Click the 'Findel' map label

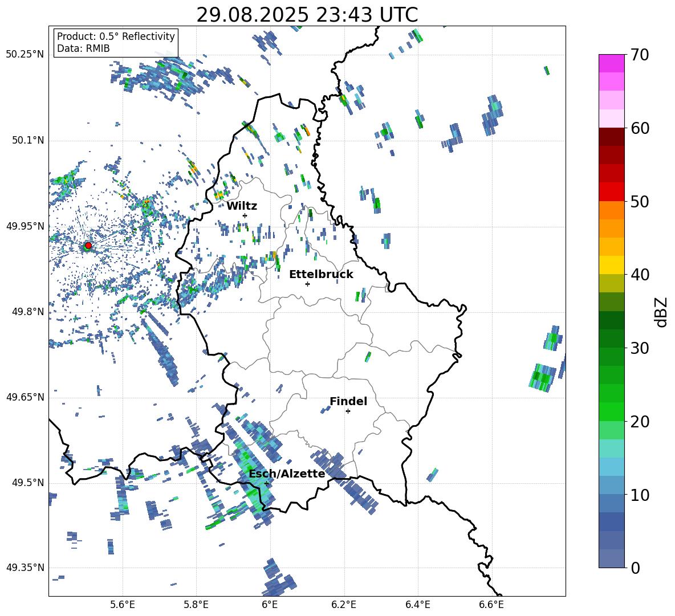point(348,401)
